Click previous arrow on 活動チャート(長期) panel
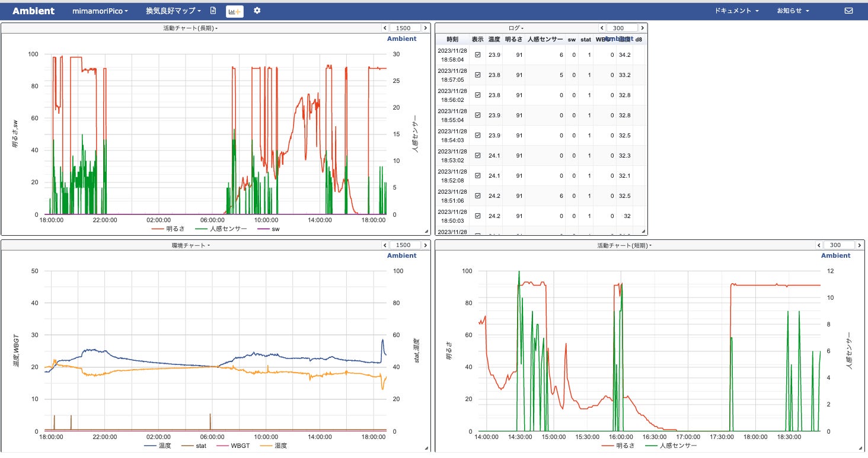The height and width of the screenshot is (458, 868). tap(385, 28)
